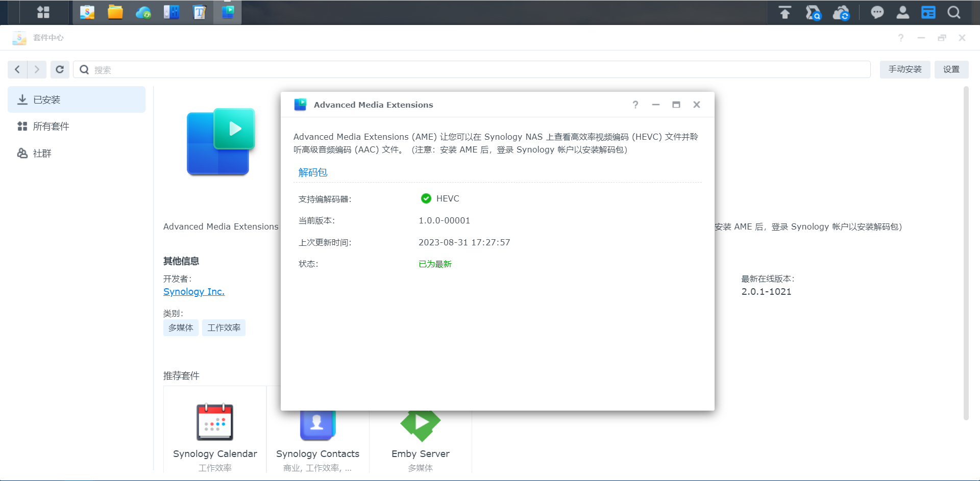Go forward in Package Center
The width and height of the screenshot is (980, 481).
coord(37,69)
